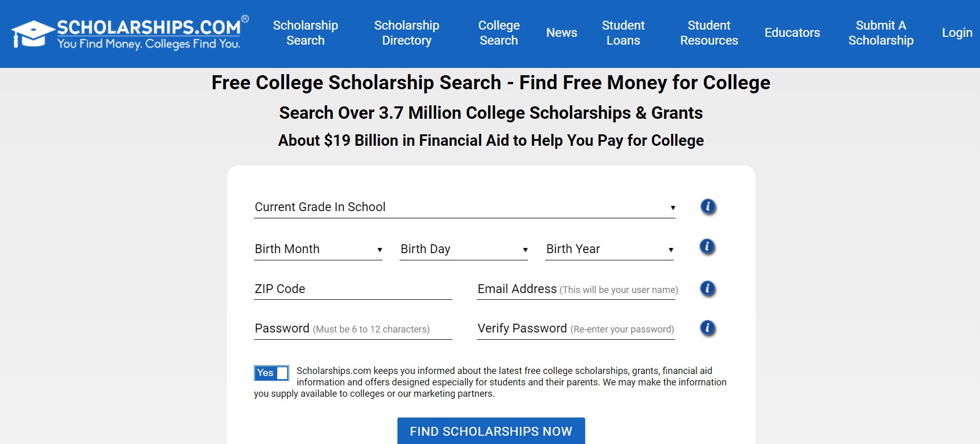Click into the ZIP Code field

(x=353, y=289)
